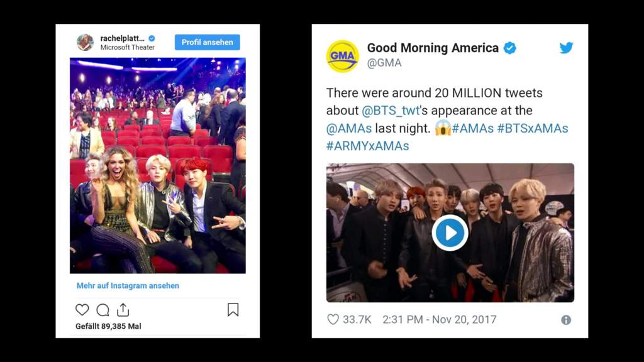Open the tweet info icon
The width and height of the screenshot is (644, 362).
point(566,320)
